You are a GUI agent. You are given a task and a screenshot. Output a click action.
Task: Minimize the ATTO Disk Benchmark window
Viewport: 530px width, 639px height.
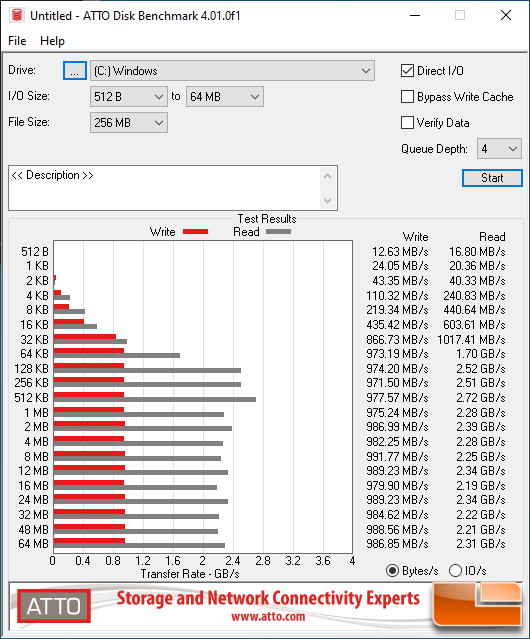click(415, 15)
